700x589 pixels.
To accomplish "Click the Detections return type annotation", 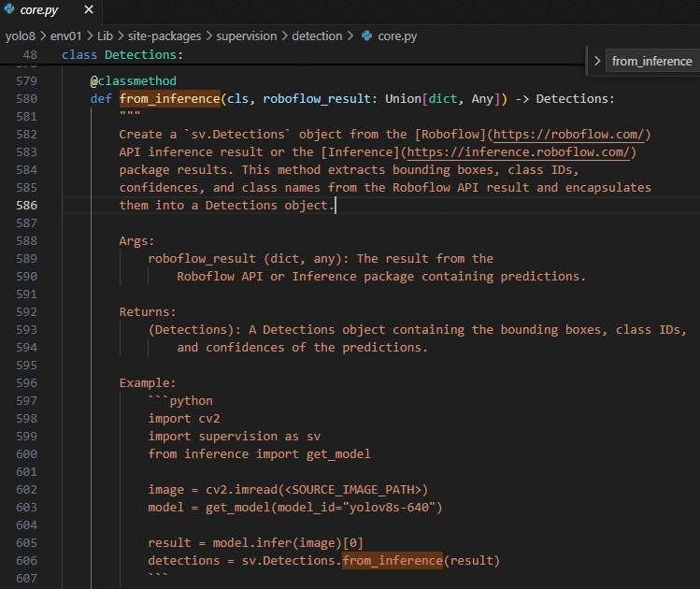I will pos(571,99).
